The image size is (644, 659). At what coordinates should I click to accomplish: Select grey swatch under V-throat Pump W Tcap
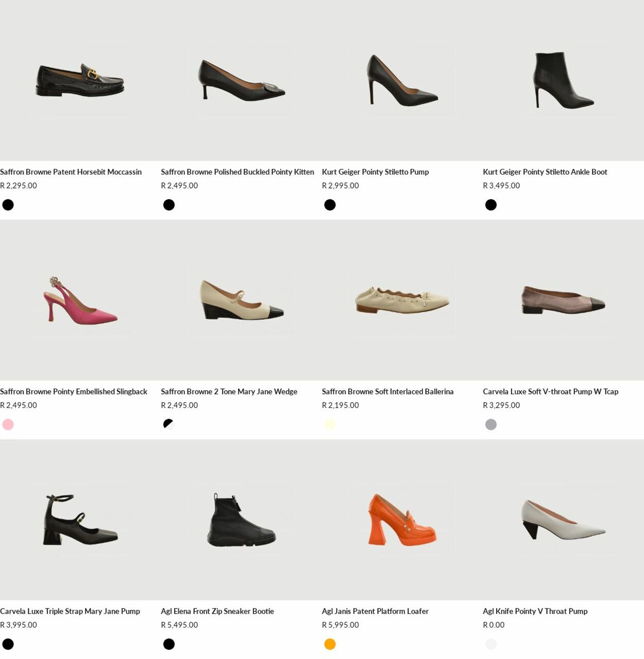491,425
